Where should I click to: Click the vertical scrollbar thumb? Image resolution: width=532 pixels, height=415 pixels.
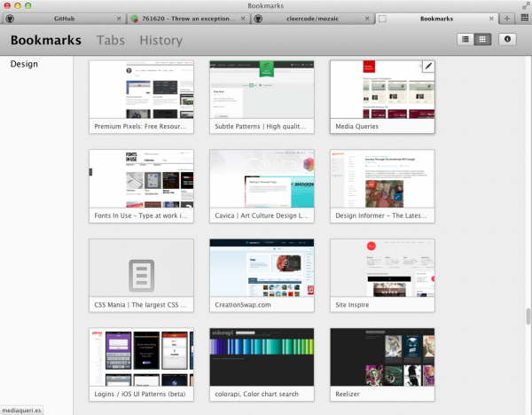pos(528,316)
